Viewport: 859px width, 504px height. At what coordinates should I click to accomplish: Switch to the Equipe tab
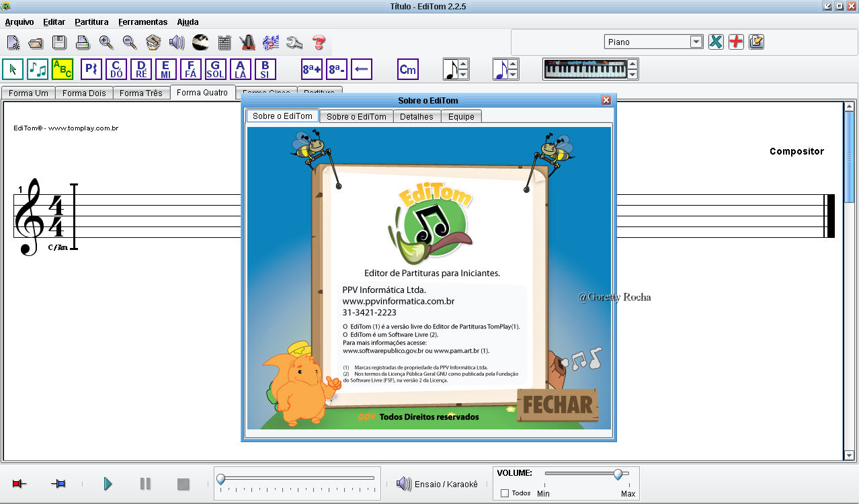pyautogui.click(x=461, y=116)
